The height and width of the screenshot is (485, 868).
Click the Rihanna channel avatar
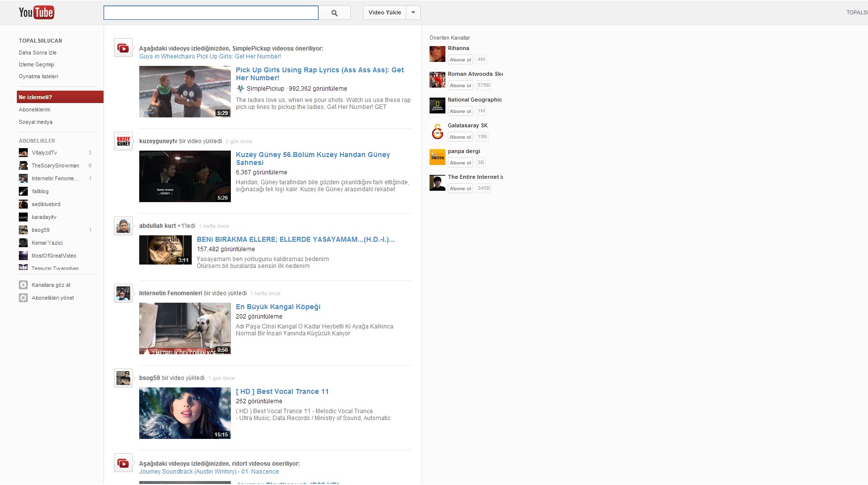pos(437,54)
